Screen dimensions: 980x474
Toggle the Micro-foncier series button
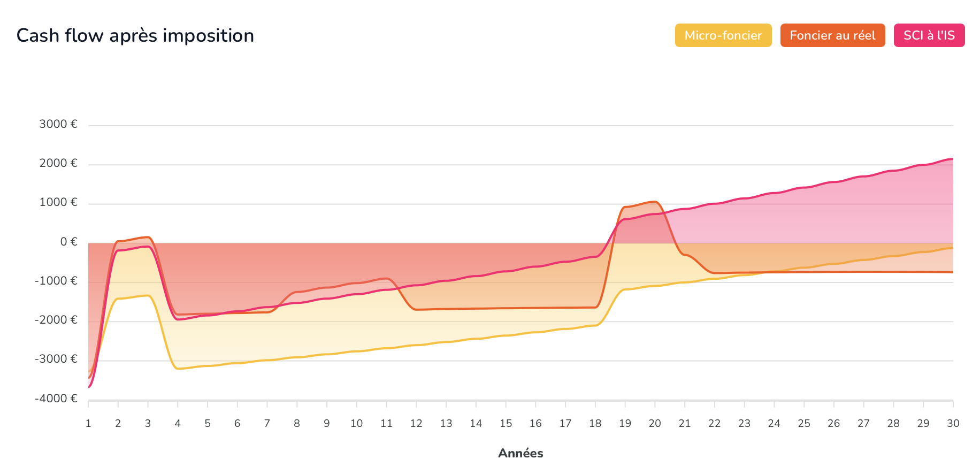723,35
